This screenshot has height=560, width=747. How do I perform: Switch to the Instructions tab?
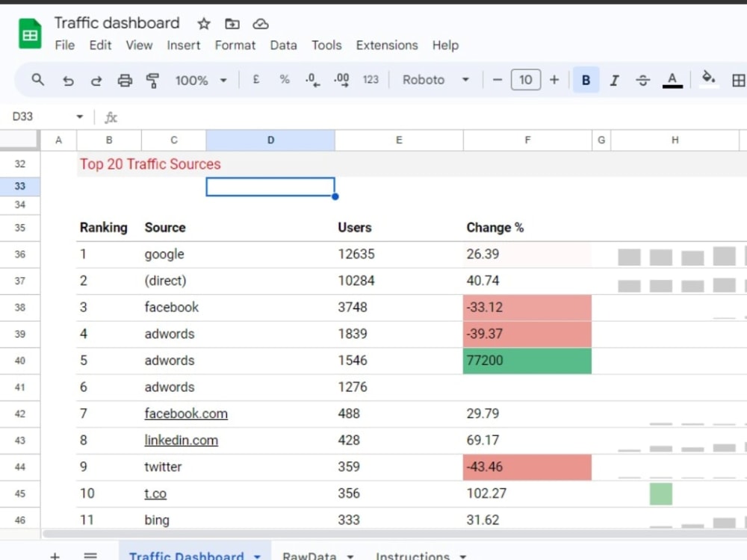(x=412, y=556)
